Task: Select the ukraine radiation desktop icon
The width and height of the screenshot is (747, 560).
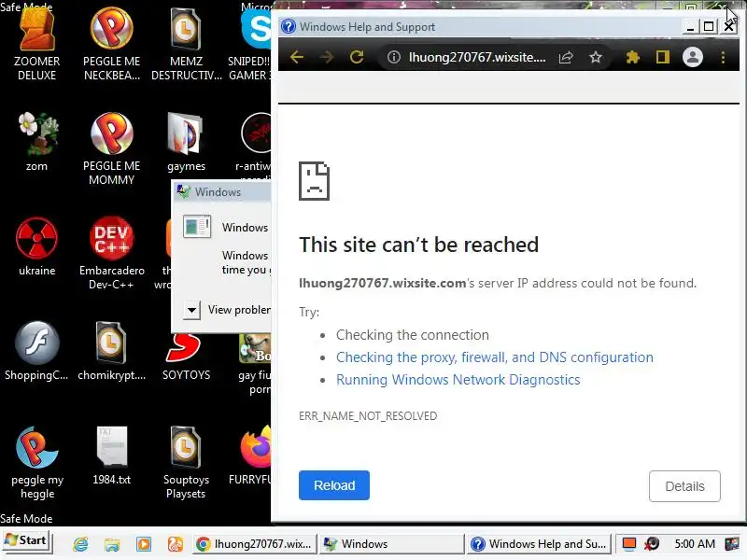Action: pyautogui.click(x=36, y=246)
